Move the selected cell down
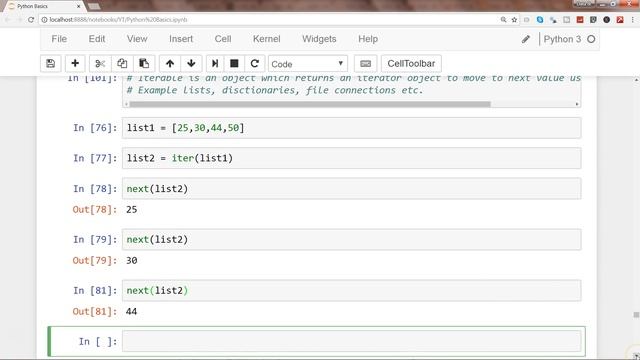This screenshot has width=640, height=360. pyautogui.click(x=191, y=64)
